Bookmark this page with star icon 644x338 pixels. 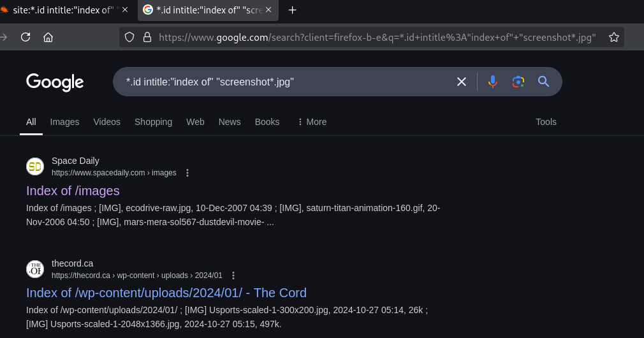tap(613, 38)
